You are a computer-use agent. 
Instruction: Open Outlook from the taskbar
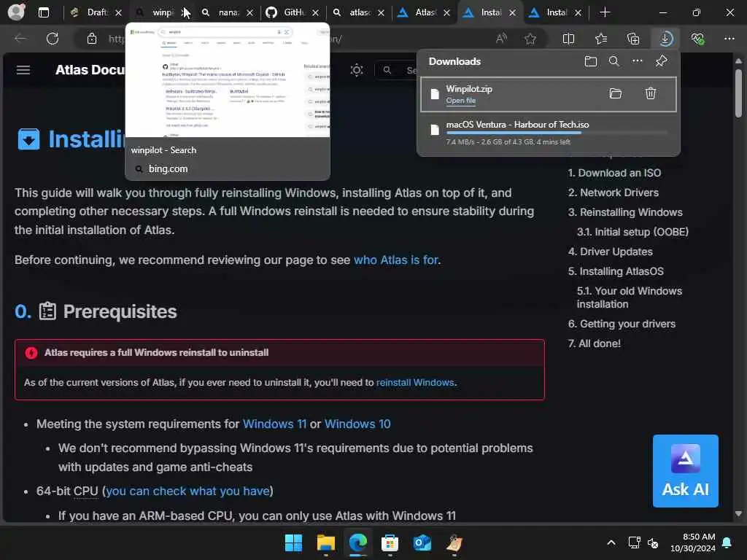422,542
